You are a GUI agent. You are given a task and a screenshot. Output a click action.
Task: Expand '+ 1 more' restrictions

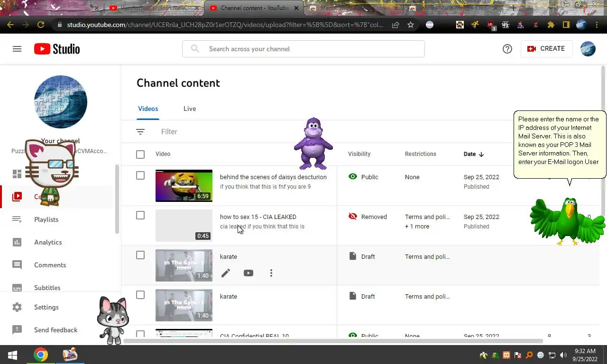point(417,227)
